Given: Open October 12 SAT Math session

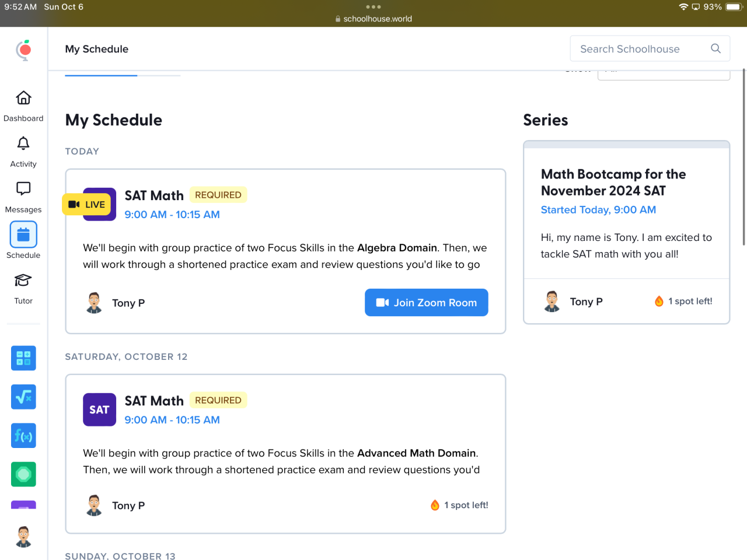Looking at the screenshot, I should pyautogui.click(x=154, y=401).
